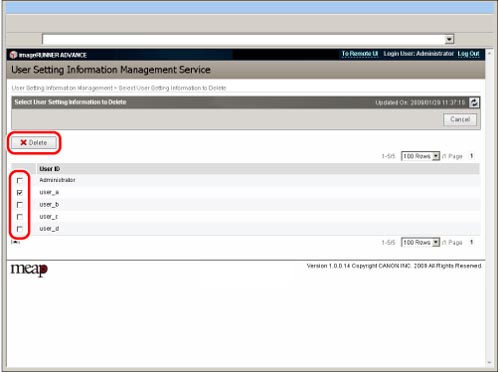The image size is (500, 372).
Task: Expand the browser address bar dropdown arrow
Action: (x=449, y=39)
